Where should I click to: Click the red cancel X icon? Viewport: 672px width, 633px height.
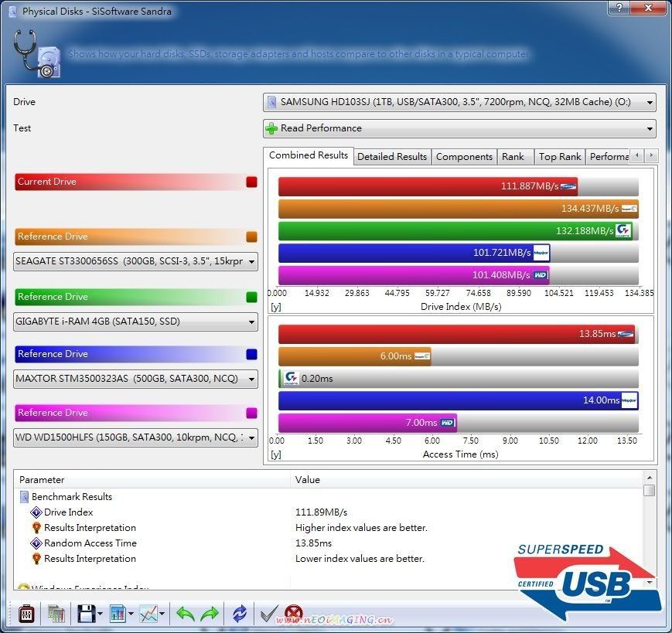click(x=294, y=614)
